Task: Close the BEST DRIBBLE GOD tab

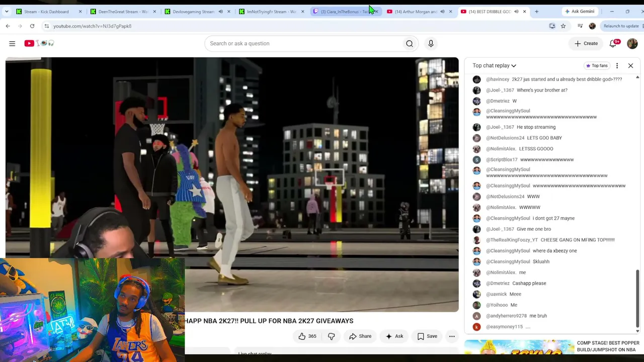Action: tap(524, 12)
